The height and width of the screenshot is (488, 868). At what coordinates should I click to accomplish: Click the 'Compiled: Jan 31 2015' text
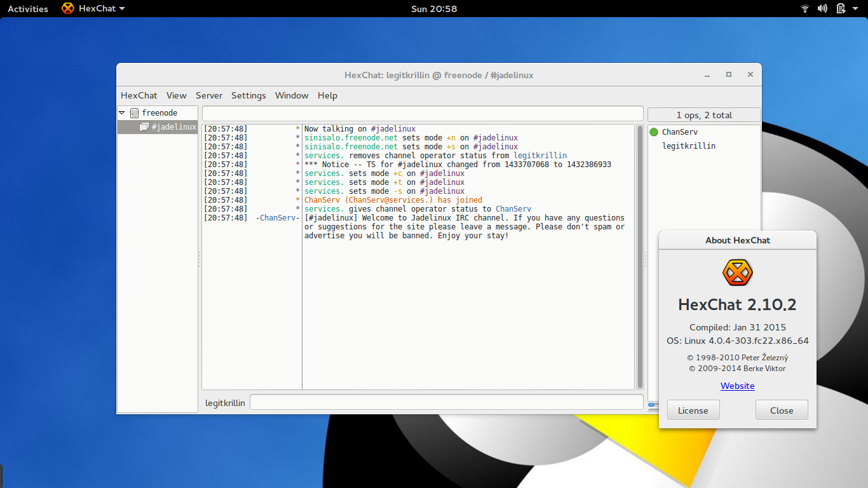[x=738, y=328]
